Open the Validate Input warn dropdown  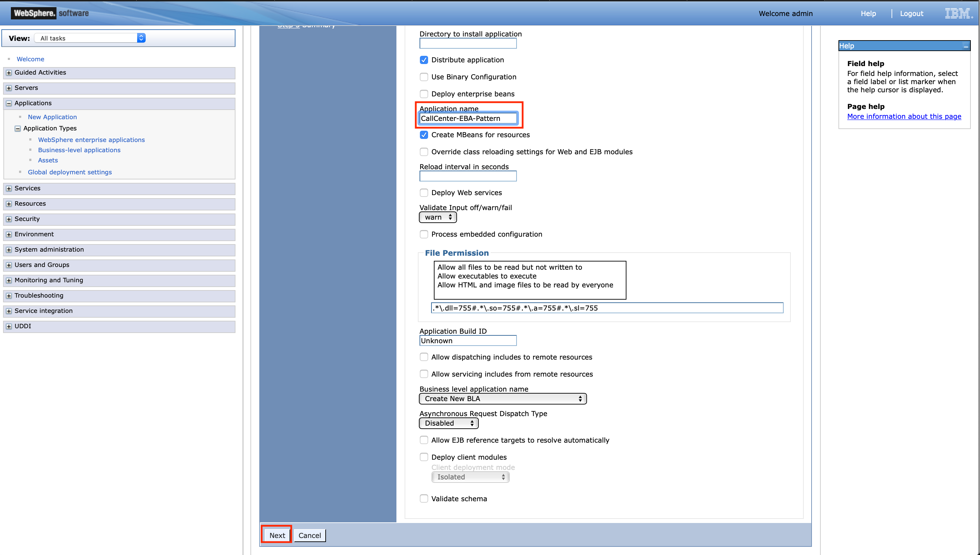click(x=437, y=217)
